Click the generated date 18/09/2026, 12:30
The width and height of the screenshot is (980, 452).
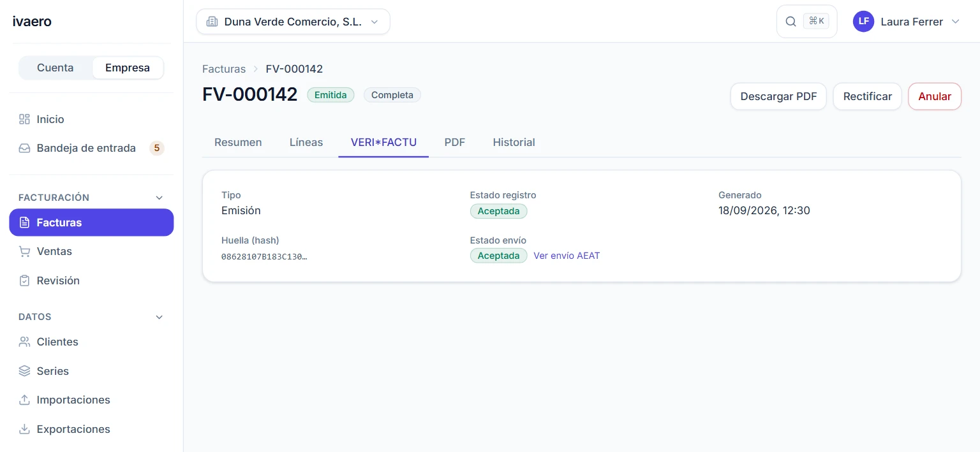point(764,210)
